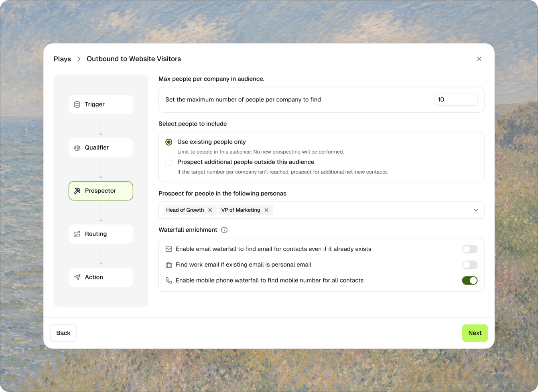Click 'Enable email waterfall to find email' label
This screenshot has width=538, height=392.
pyautogui.click(x=273, y=249)
